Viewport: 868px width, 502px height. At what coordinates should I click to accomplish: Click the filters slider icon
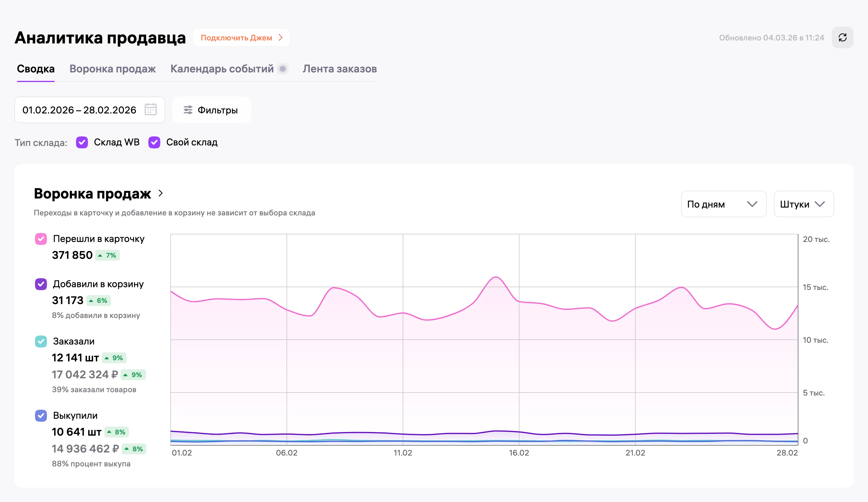(x=188, y=110)
